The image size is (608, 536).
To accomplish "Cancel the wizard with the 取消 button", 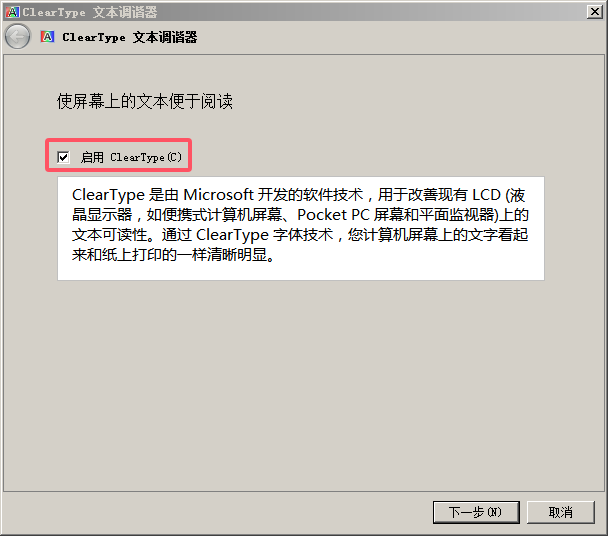I will 561,512.
